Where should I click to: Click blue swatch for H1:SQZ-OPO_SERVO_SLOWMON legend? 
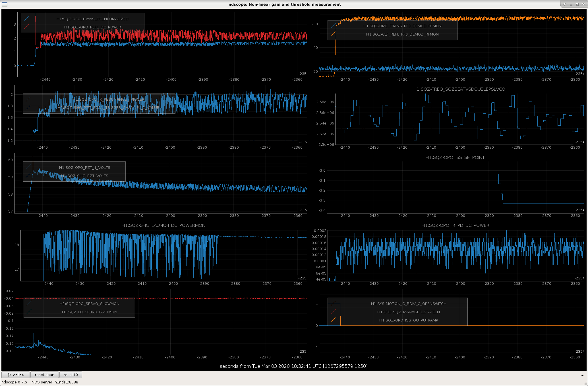pyautogui.click(x=29, y=304)
